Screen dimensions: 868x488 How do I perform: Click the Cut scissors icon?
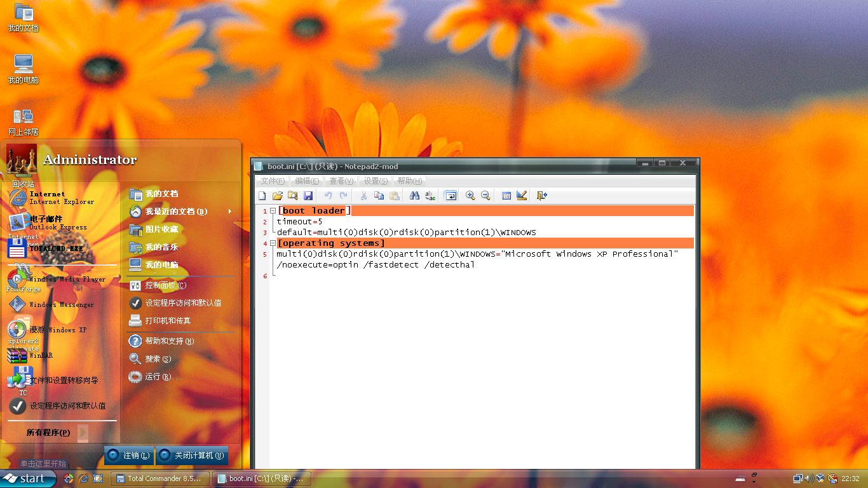click(363, 196)
